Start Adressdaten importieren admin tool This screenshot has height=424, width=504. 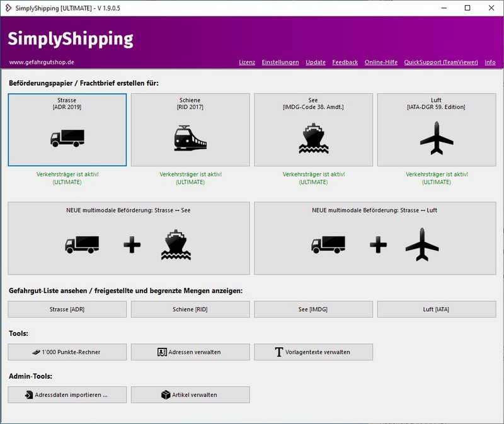point(67,394)
